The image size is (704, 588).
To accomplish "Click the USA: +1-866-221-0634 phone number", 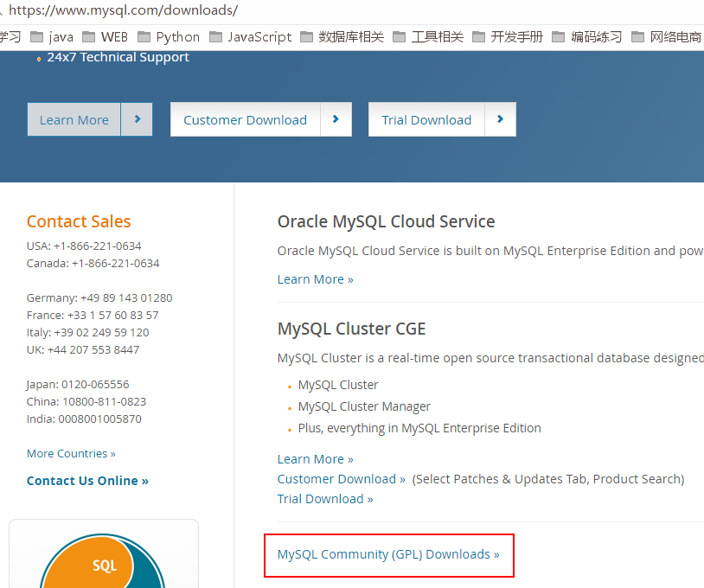I will pos(84,246).
